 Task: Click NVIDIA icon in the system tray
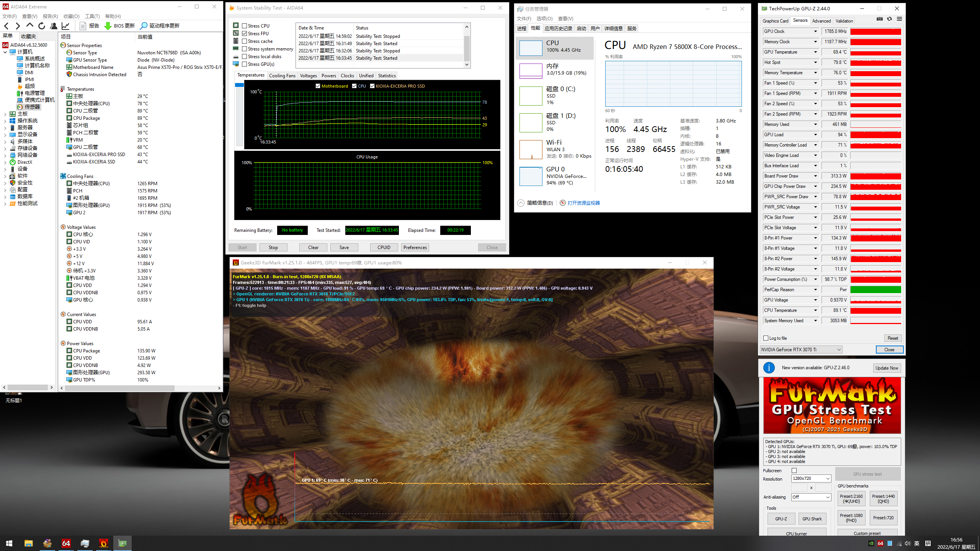pyautogui.click(x=871, y=543)
